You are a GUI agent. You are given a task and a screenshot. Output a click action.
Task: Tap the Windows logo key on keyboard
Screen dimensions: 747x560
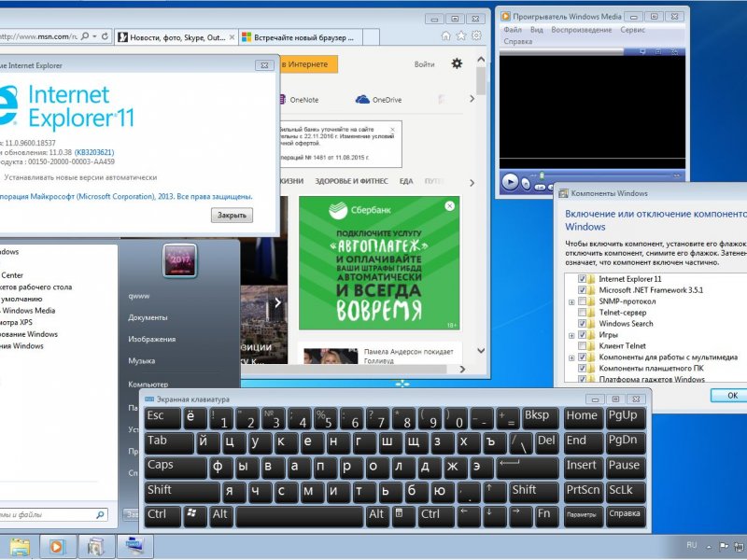[193, 516]
